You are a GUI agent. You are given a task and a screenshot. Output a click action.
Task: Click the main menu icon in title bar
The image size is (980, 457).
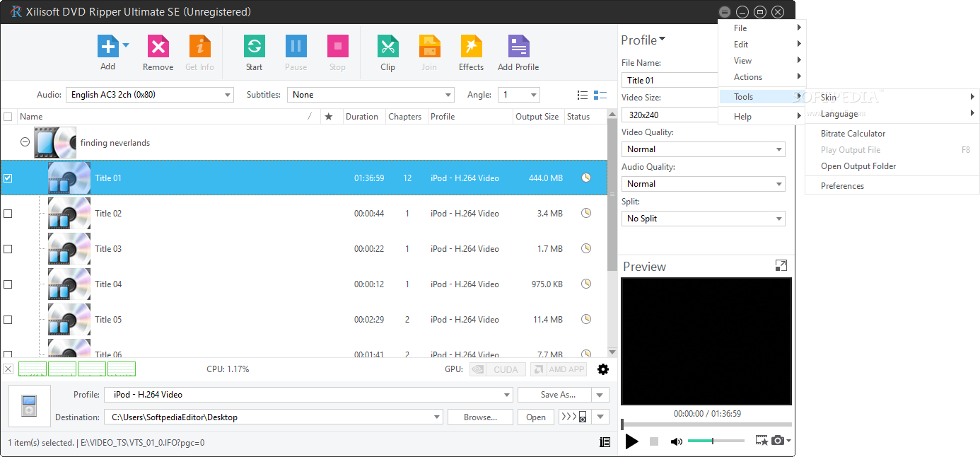pyautogui.click(x=725, y=12)
